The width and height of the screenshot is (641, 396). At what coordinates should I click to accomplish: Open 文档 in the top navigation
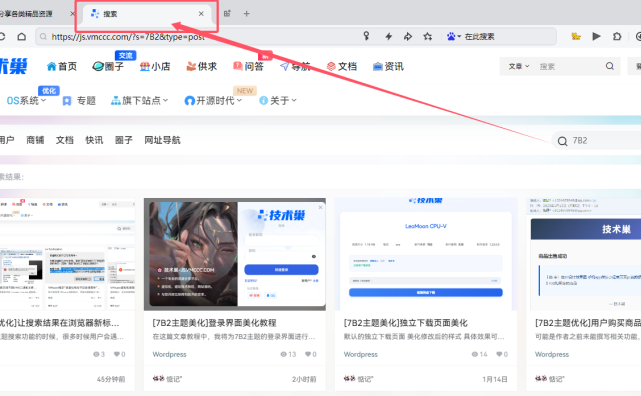pos(342,67)
